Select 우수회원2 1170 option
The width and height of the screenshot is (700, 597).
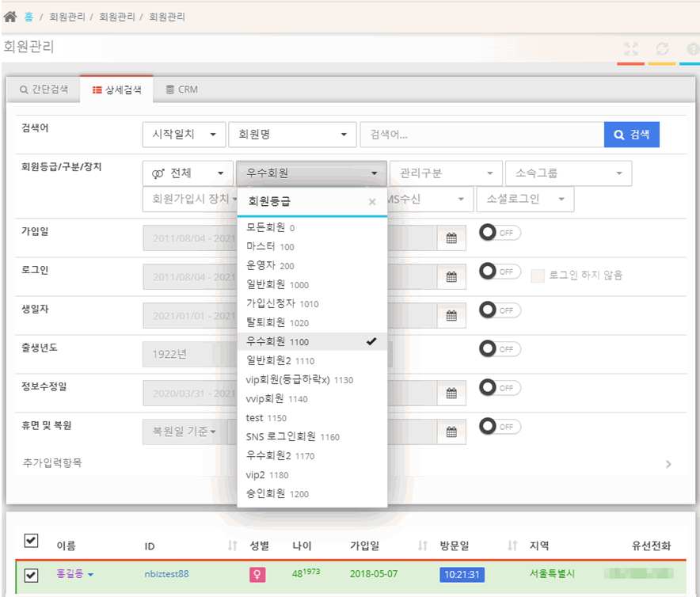tap(312, 455)
